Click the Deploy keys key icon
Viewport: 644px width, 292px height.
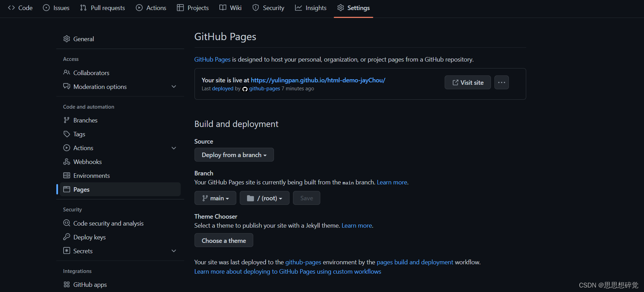pyautogui.click(x=67, y=237)
